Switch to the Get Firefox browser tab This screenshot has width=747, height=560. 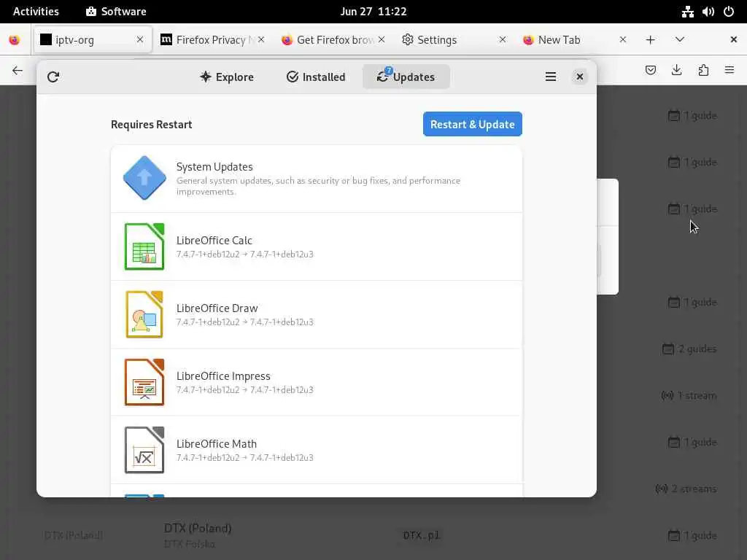(x=333, y=40)
